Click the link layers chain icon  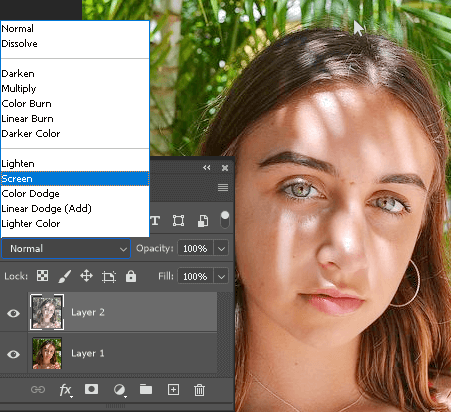click(38, 389)
